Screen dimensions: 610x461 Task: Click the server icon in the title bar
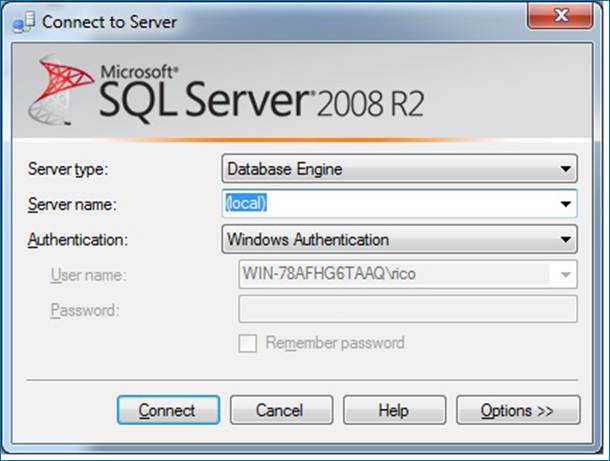(x=23, y=22)
